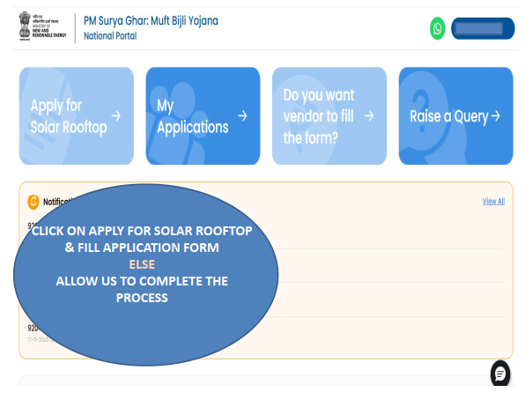Screen dimensions: 532x400
Task: Click the PM Surya Ghar portal title
Action: [151, 20]
